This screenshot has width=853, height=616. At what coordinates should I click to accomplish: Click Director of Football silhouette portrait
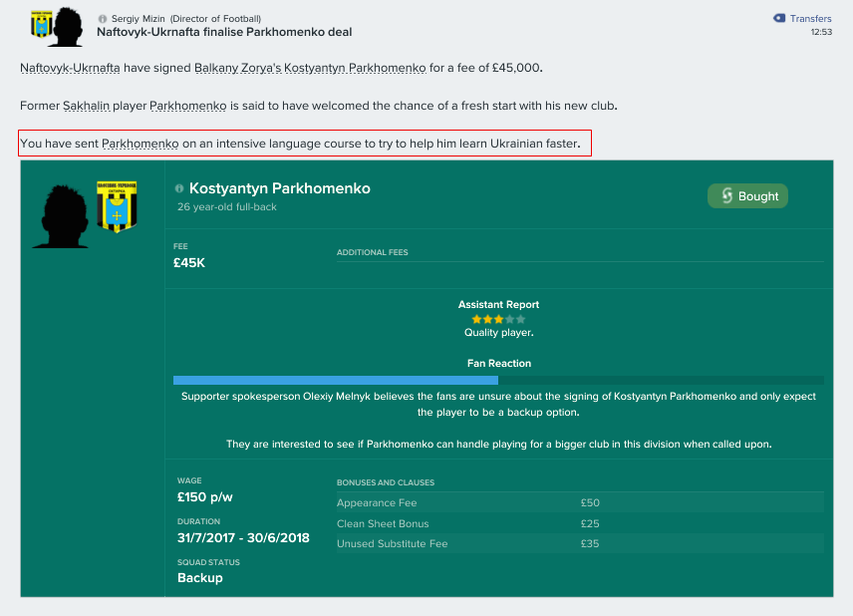pos(67,27)
